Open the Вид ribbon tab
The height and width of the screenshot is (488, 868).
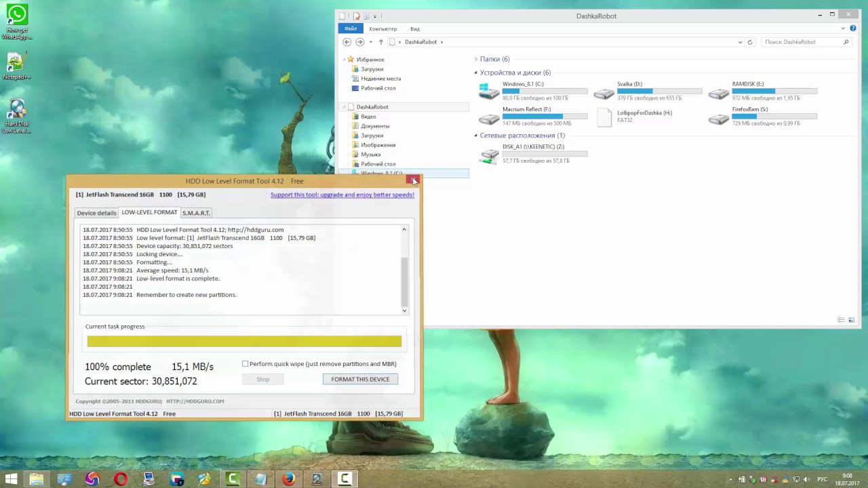pos(415,28)
